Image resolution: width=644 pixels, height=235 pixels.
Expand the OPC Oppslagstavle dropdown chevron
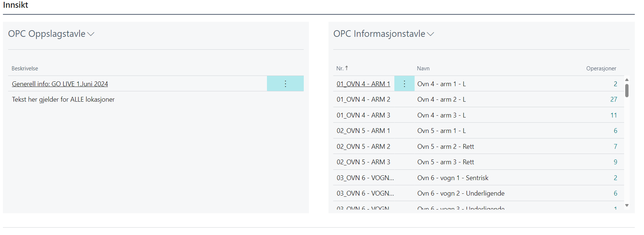(x=91, y=34)
